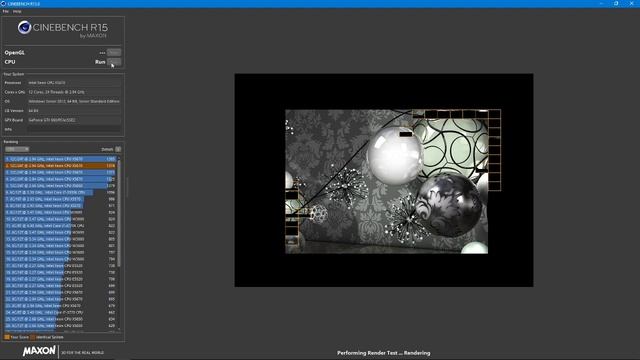Select the top-ranked first ranking entry

(60, 159)
